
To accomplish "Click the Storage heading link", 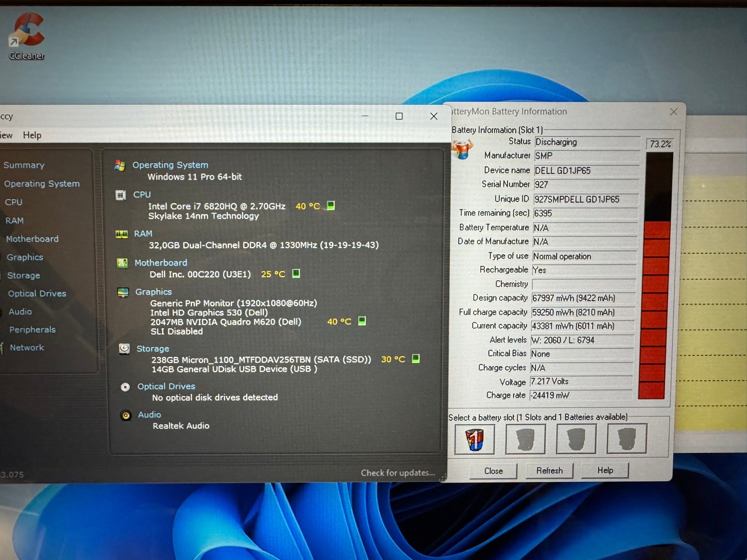I will 152,349.
